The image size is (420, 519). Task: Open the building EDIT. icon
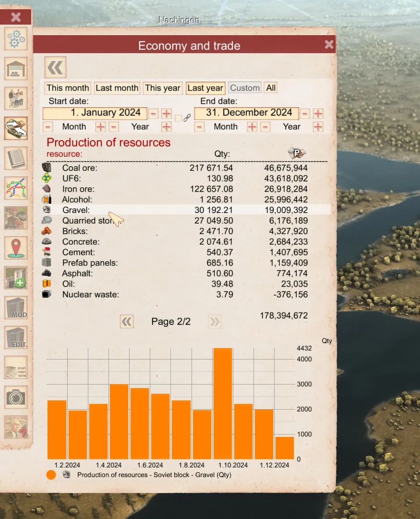coord(16,338)
